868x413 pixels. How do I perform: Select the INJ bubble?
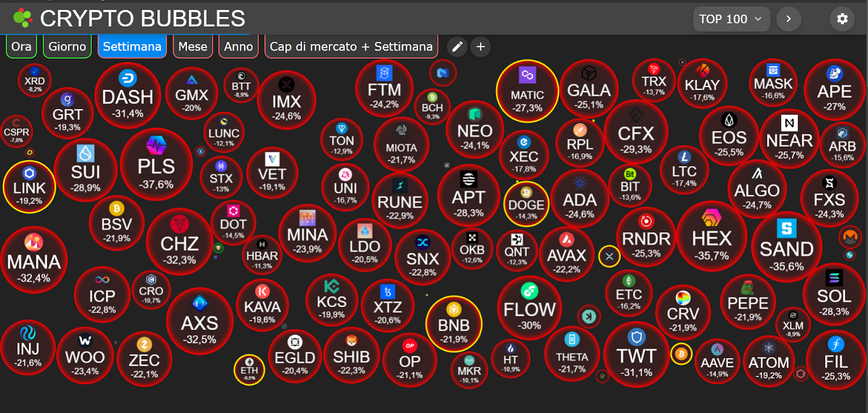tap(28, 347)
